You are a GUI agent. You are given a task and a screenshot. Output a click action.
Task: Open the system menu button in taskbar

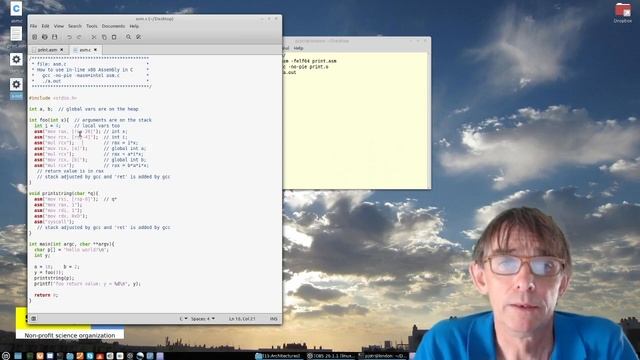coord(6,356)
